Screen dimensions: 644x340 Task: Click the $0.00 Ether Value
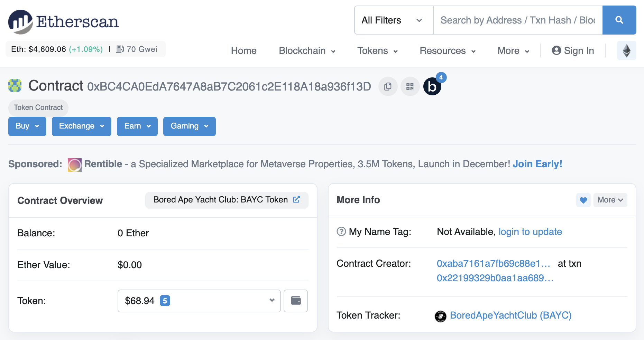coord(130,265)
